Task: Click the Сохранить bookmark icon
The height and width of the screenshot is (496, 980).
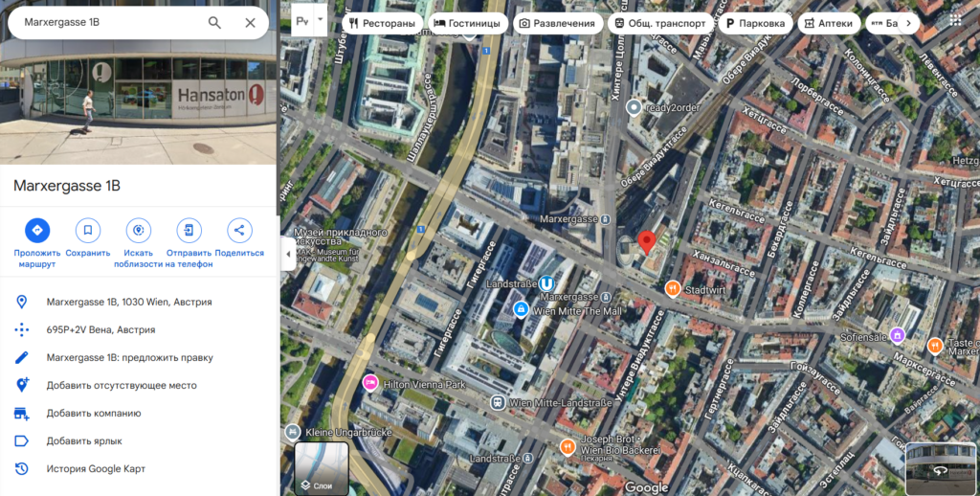Action: (x=88, y=230)
